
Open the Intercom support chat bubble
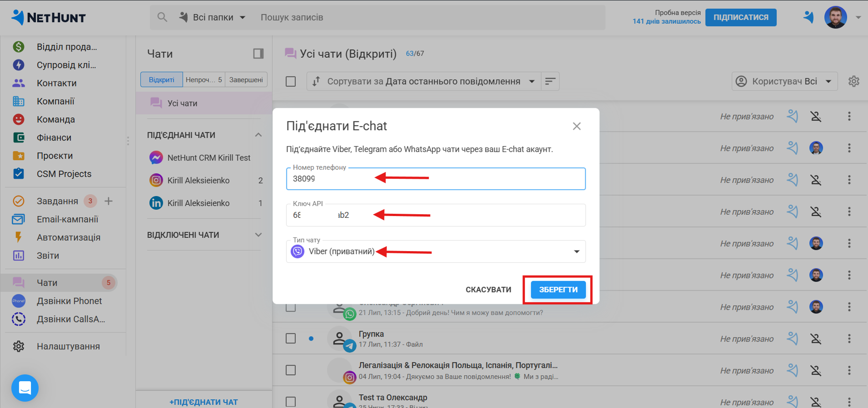(x=25, y=388)
